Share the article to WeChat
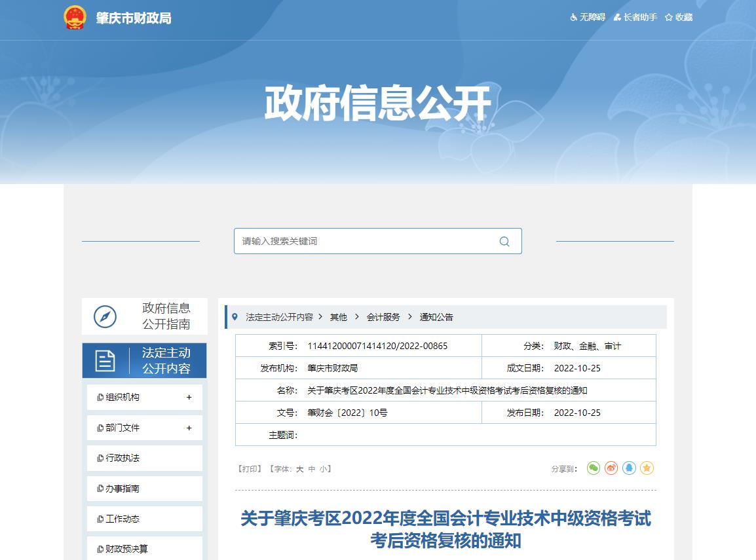 click(x=593, y=468)
